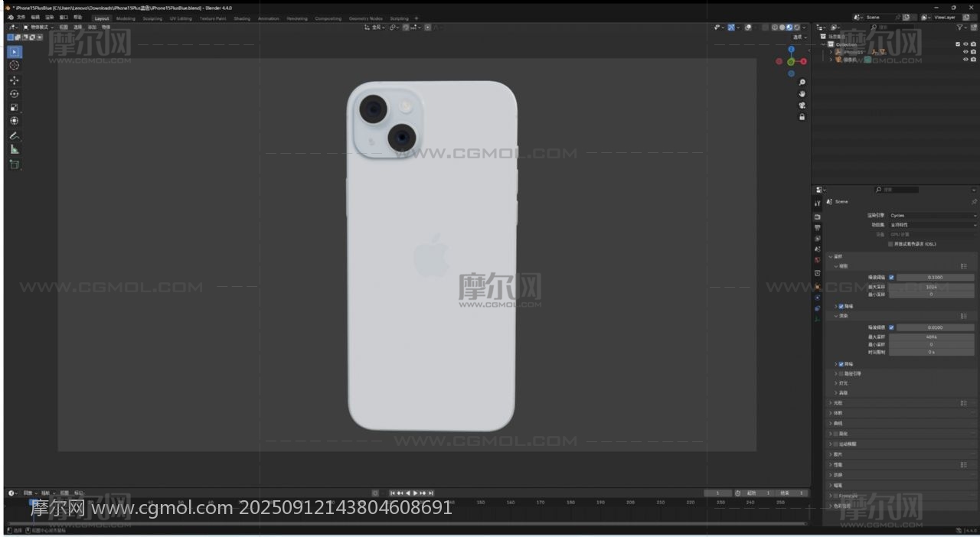Switch viewport to rendered shading mode

797,28
